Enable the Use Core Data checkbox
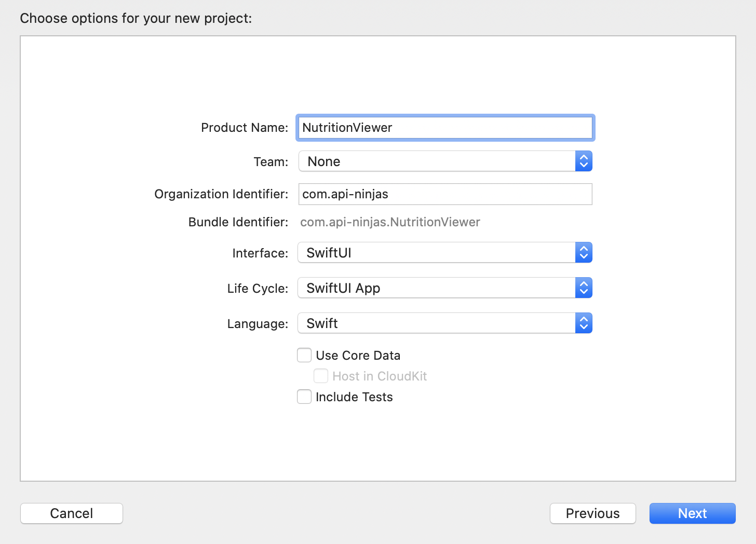The height and width of the screenshot is (544, 756). pyautogui.click(x=304, y=355)
